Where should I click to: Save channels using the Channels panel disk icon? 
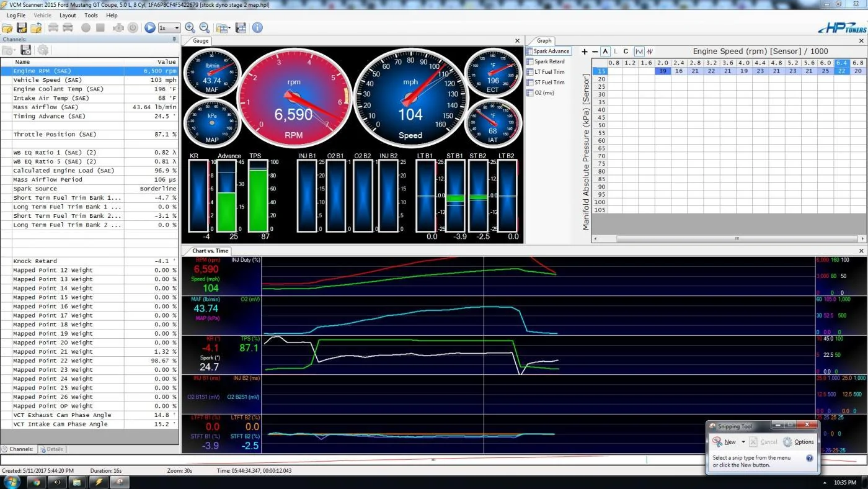(26, 50)
